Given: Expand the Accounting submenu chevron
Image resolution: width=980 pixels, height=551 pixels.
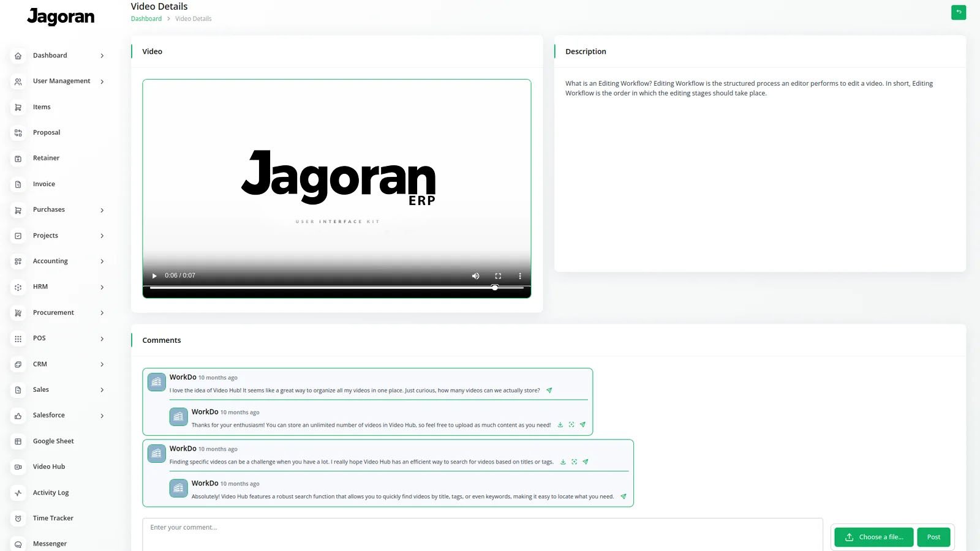Looking at the screenshot, I should (x=102, y=261).
